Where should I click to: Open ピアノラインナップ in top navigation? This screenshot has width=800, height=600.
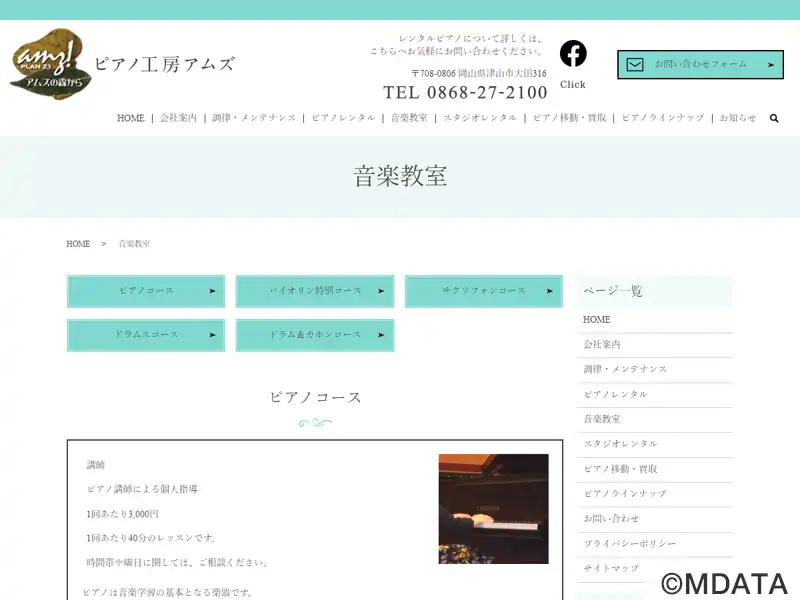(x=663, y=118)
